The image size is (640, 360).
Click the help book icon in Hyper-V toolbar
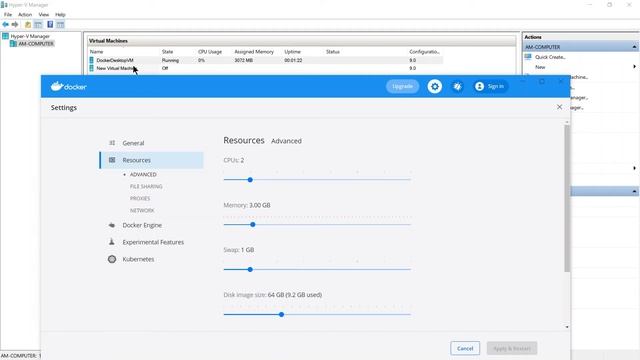pos(50,24)
